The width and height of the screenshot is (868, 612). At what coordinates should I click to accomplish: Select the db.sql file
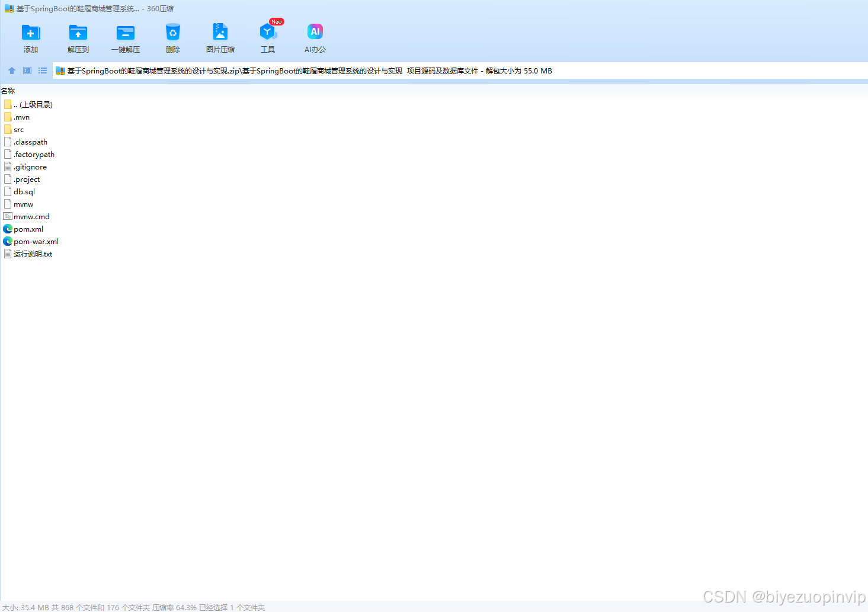point(20,192)
